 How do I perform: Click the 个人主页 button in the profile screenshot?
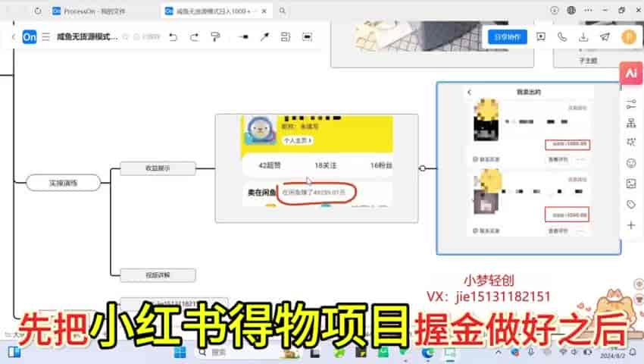(297, 140)
